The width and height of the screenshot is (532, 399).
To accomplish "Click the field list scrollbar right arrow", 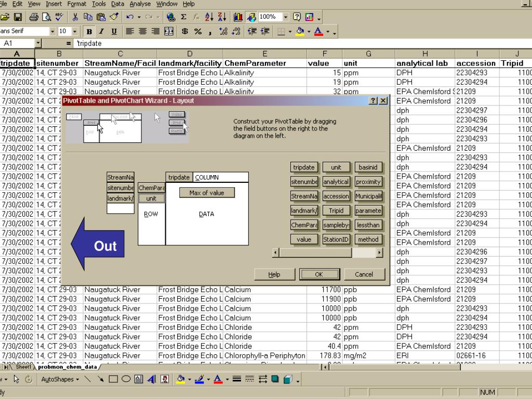I will pyautogui.click(x=379, y=252).
